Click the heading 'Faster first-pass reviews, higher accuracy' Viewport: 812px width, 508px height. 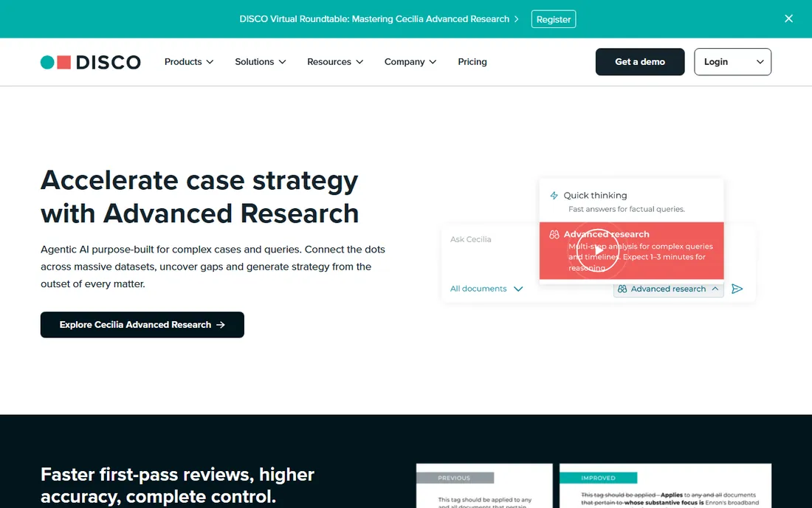(178, 486)
